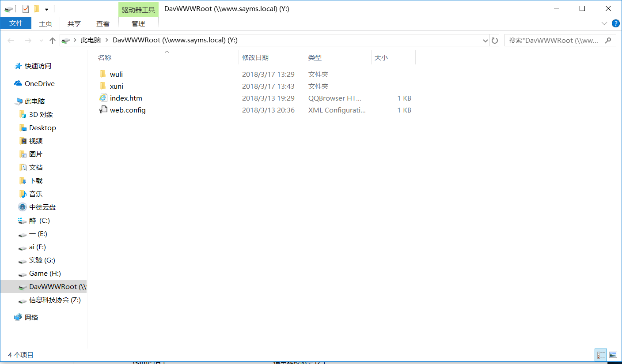The width and height of the screenshot is (622, 364).
Task: Open the 文件 menu tab
Action: click(16, 23)
